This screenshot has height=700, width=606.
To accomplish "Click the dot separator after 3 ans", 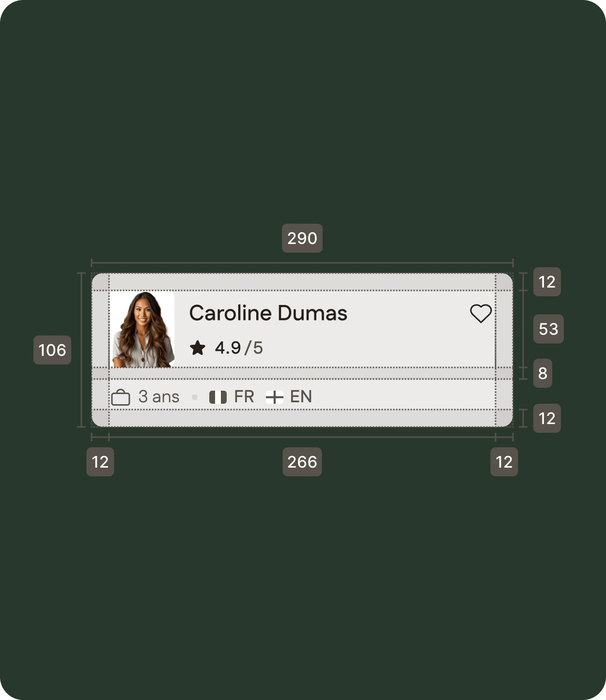I will click(195, 397).
